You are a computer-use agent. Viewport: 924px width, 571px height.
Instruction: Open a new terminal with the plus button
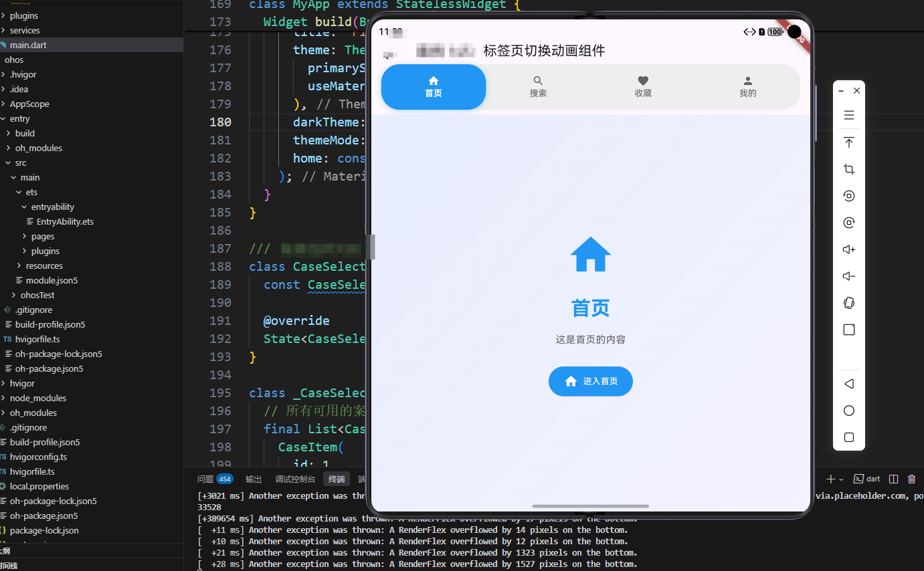click(x=830, y=479)
